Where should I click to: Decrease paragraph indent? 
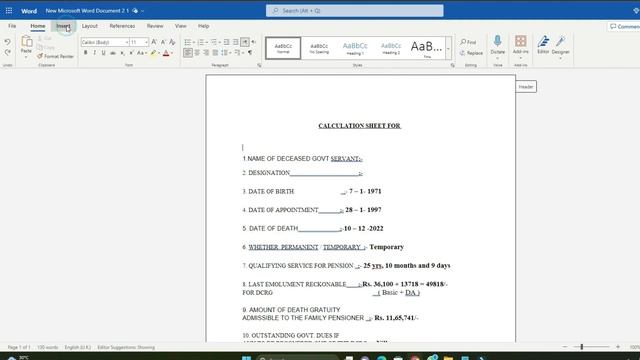tap(227, 42)
